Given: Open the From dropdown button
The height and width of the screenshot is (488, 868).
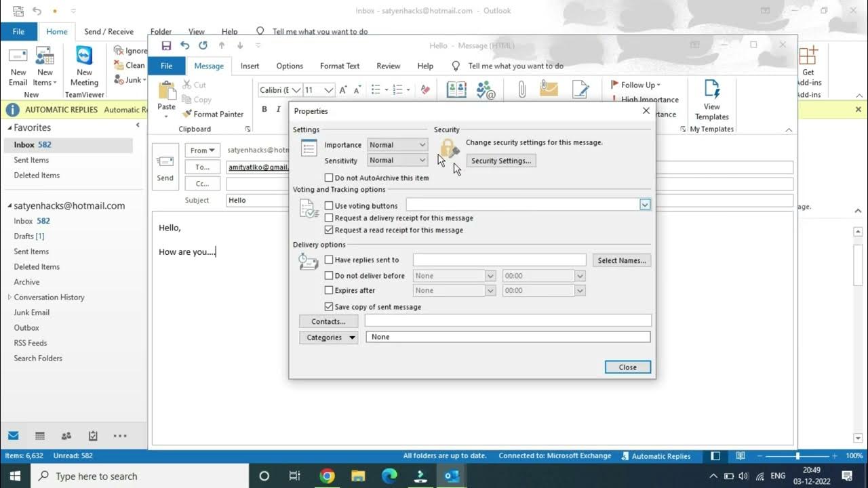Looking at the screenshot, I should tap(202, 150).
